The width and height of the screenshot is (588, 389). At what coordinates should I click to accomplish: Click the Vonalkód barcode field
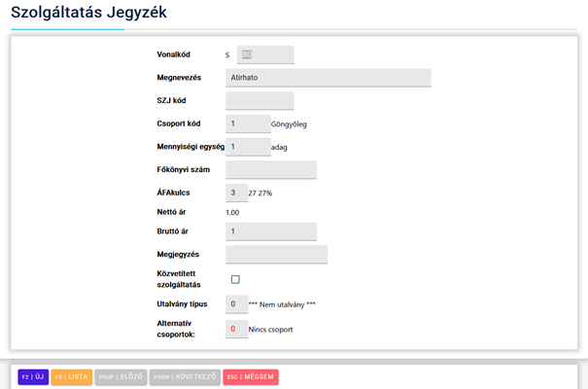(264, 55)
